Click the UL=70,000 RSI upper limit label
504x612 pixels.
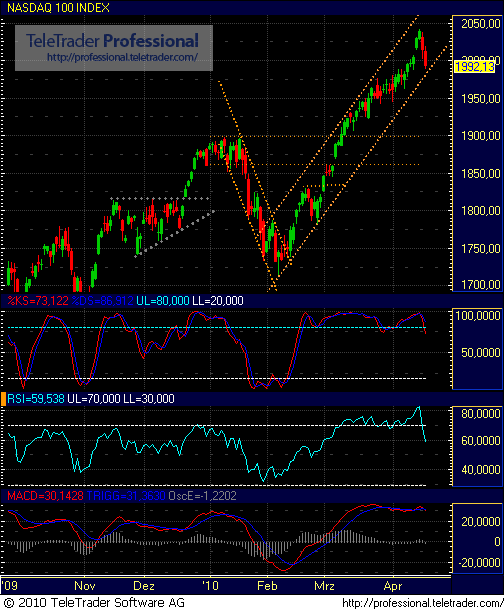point(94,399)
